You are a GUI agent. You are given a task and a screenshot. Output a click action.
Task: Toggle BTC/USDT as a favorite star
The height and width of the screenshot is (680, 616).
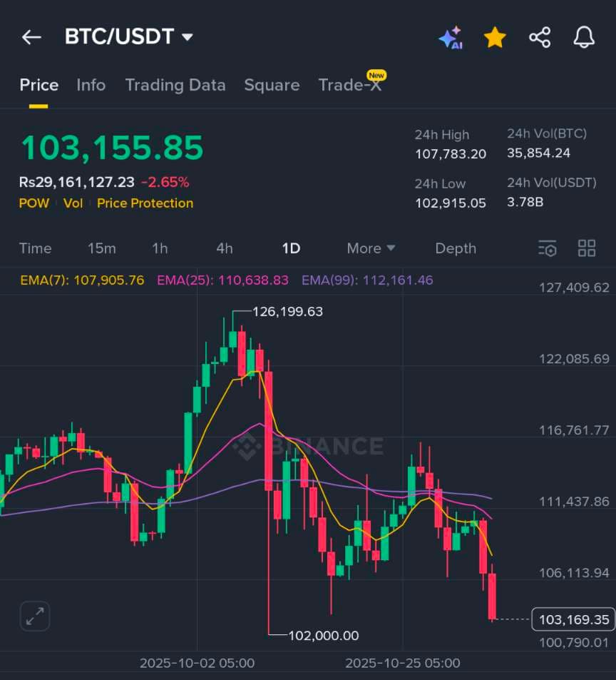tap(495, 36)
